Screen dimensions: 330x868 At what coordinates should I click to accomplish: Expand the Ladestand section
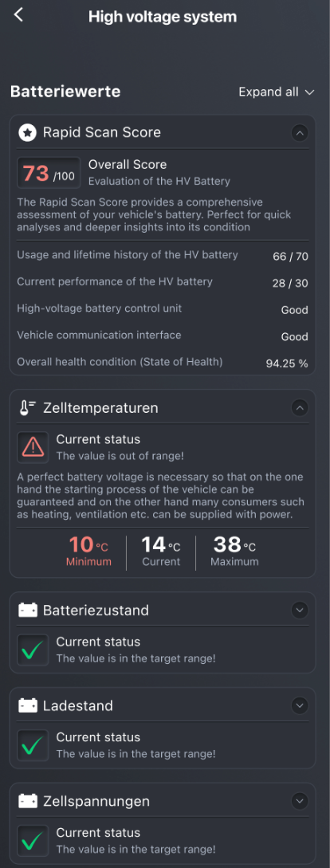click(300, 706)
